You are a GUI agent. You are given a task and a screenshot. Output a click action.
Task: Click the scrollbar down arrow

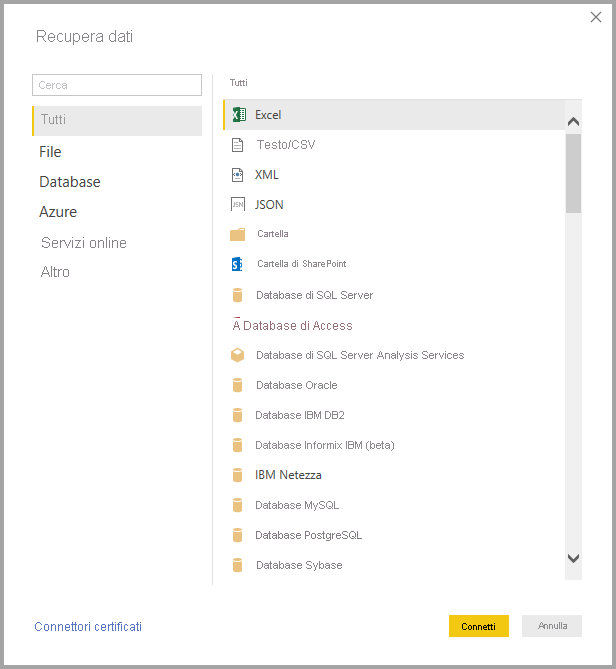pos(573,558)
